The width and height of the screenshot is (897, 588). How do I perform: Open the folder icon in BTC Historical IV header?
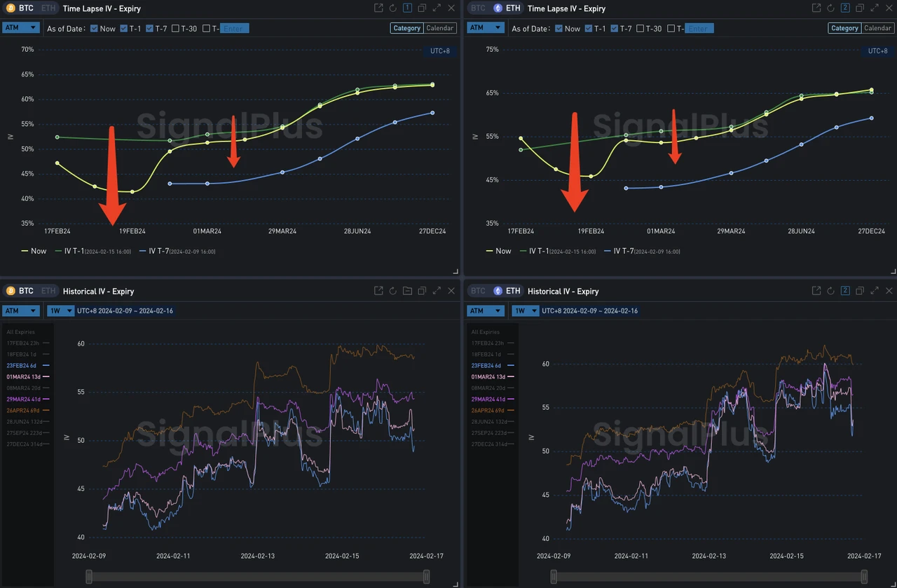(x=407, y=290)
